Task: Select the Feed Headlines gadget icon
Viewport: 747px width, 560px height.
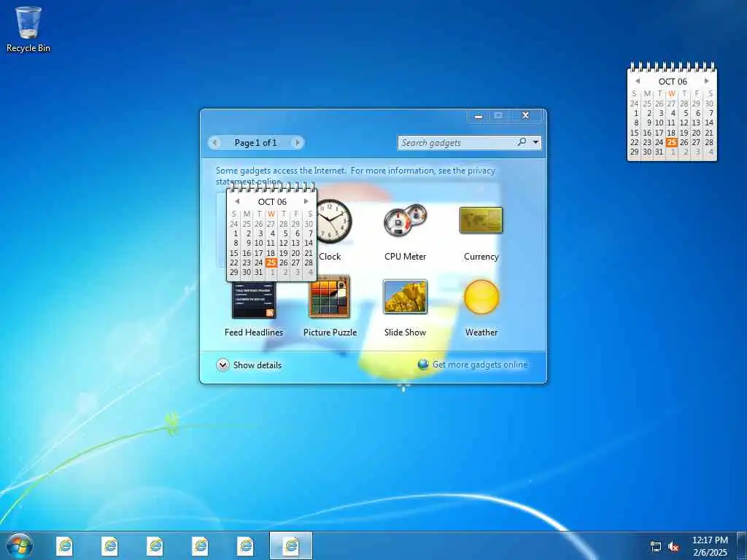Action: (x=253, y=300)
